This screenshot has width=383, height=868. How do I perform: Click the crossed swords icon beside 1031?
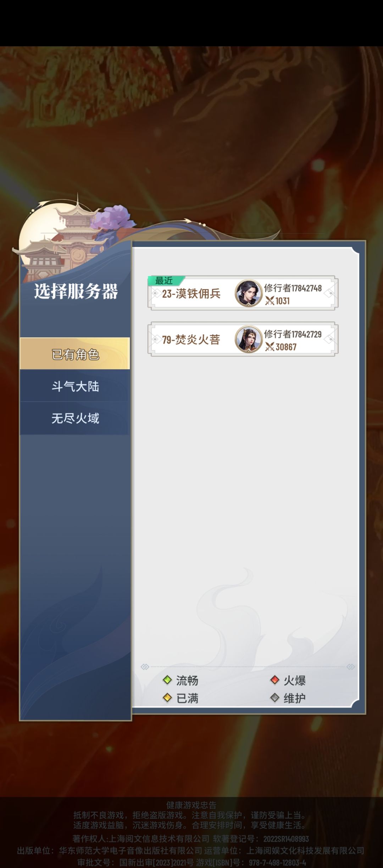pos(270,301)
